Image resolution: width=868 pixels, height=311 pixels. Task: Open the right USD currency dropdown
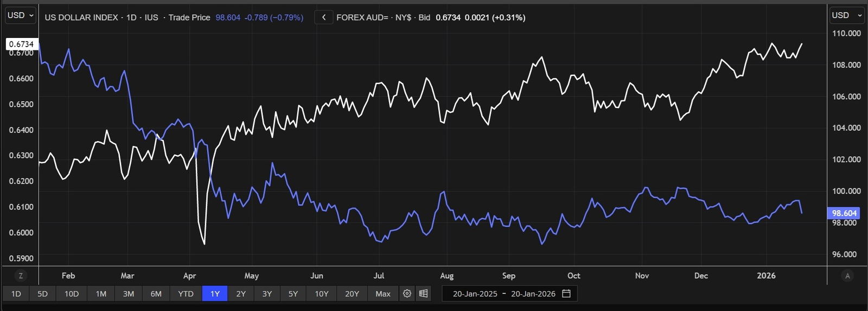(x=846, y=15)
